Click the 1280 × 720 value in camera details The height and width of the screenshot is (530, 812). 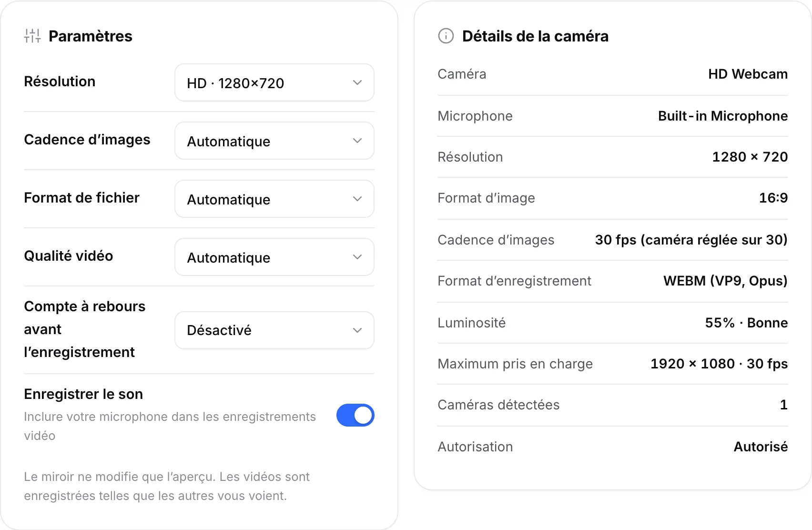750,157
